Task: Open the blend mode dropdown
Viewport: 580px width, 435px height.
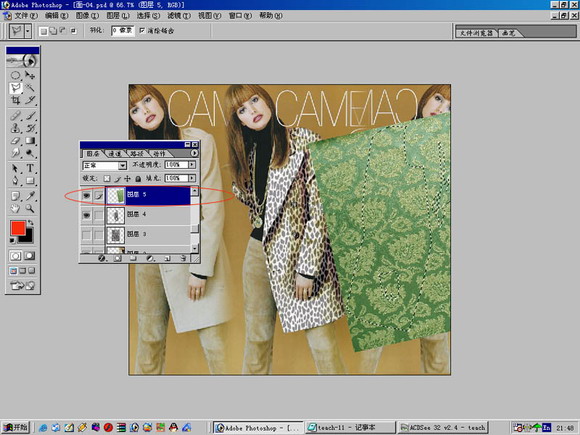Action: click(122, 165)
